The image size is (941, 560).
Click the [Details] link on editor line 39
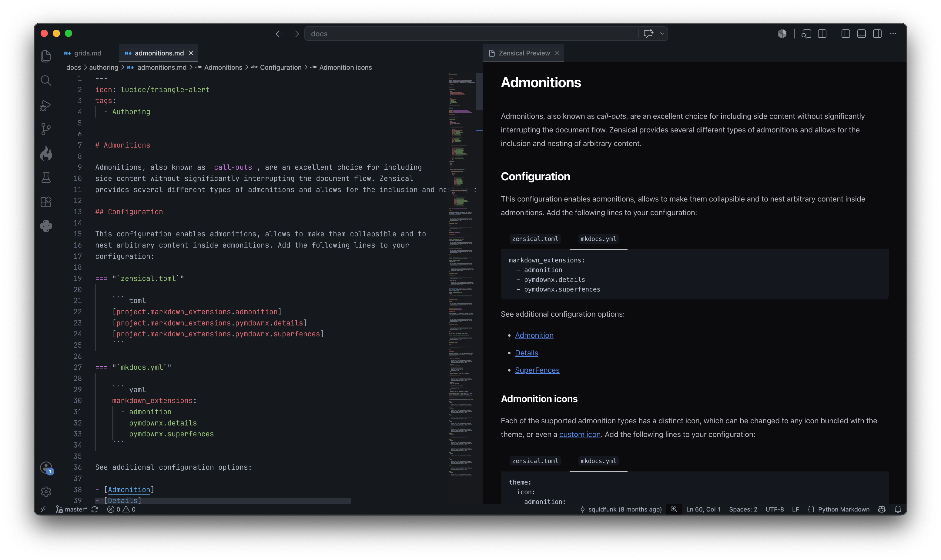(123, 501)
